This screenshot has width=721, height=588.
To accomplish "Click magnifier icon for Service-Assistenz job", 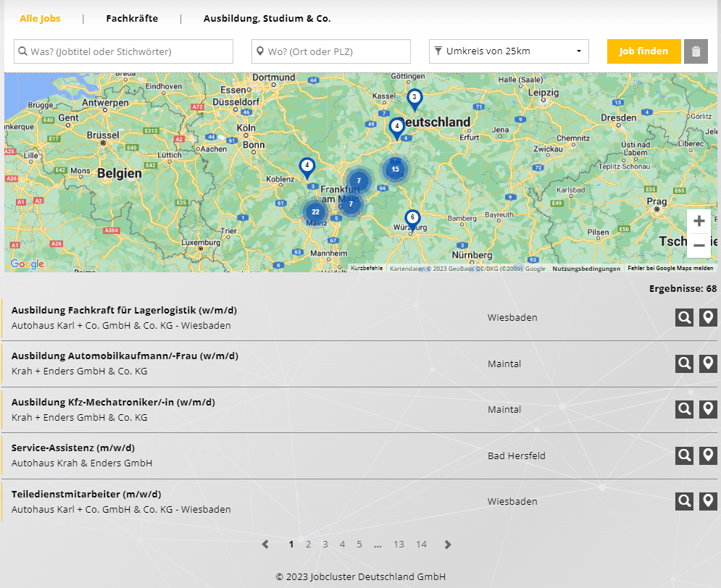I will click(684, 455).
